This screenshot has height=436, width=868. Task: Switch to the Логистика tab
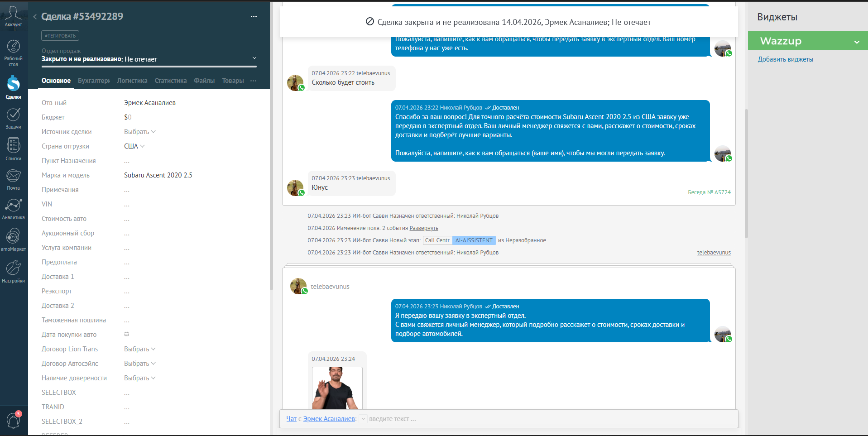point(132,81)
